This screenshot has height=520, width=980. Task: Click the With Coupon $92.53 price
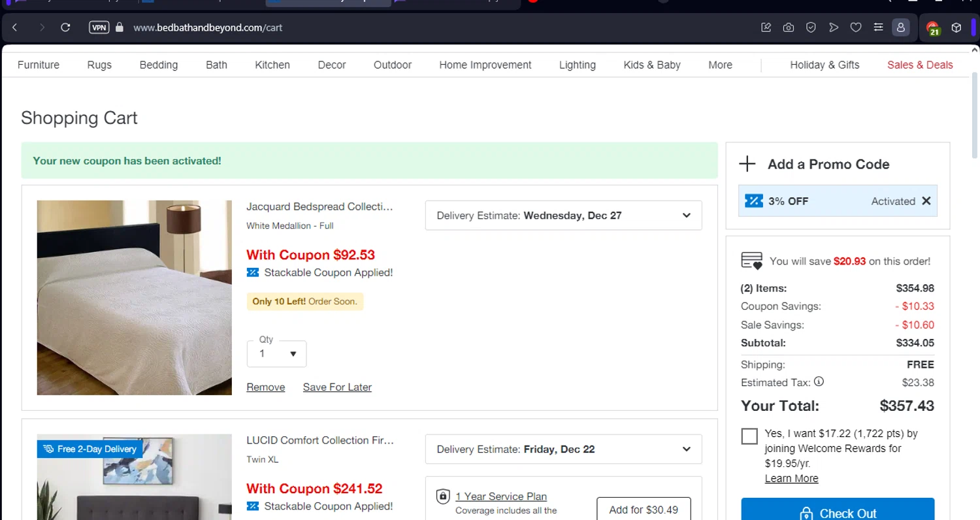(x=310, y=255)
